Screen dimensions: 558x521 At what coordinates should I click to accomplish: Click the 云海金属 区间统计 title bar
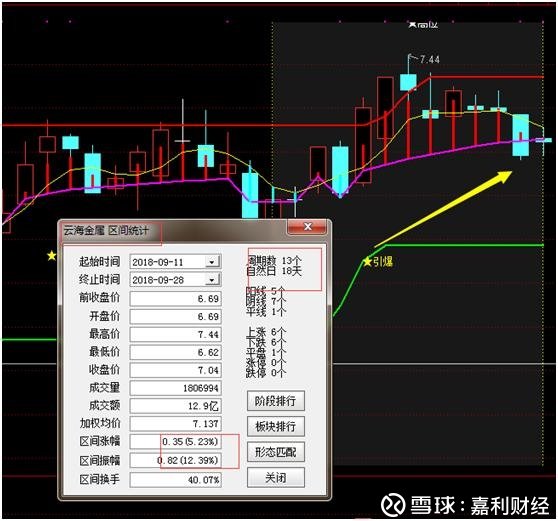tap(174, 230)
